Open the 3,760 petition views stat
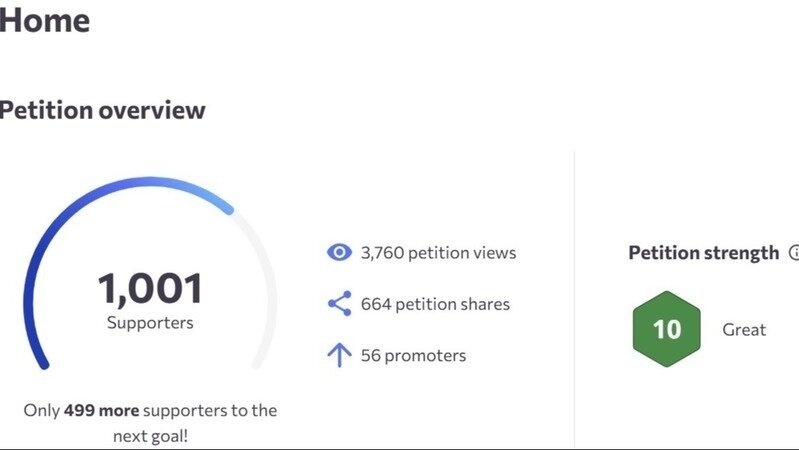 (x=438, y=253)
